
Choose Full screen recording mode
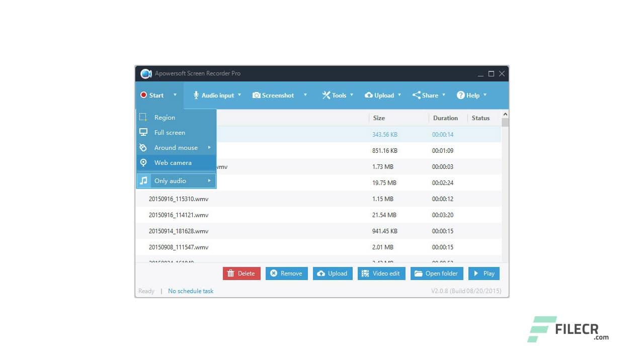170,132
